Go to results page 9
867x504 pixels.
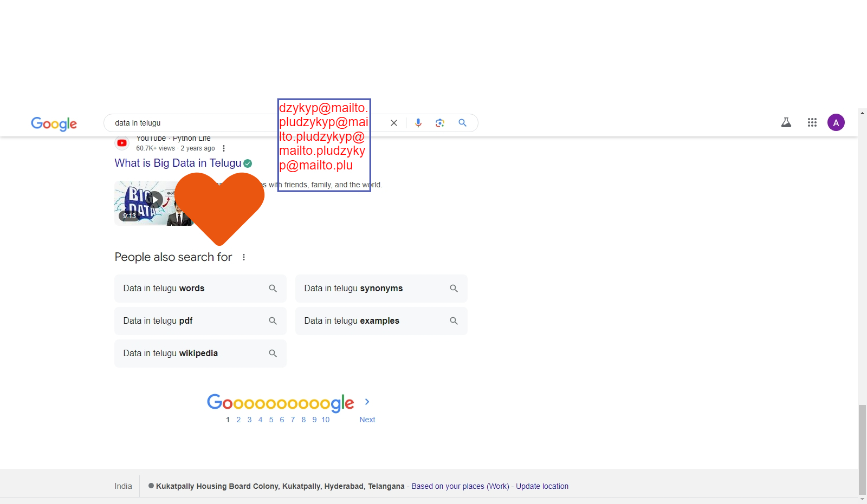314,420
